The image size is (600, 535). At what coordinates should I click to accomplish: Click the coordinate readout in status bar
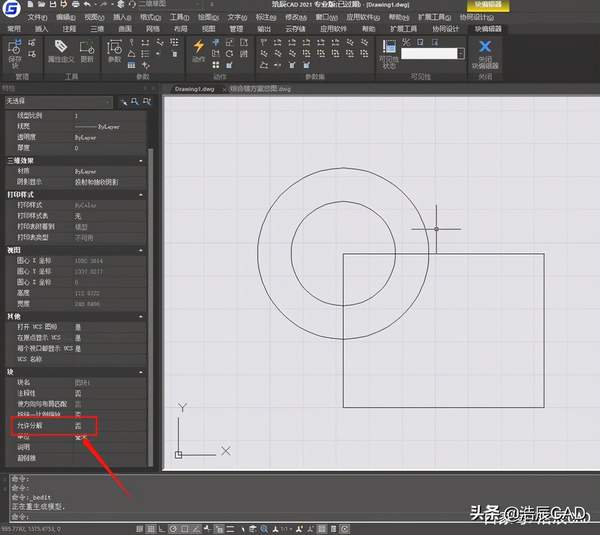[31, 530]
